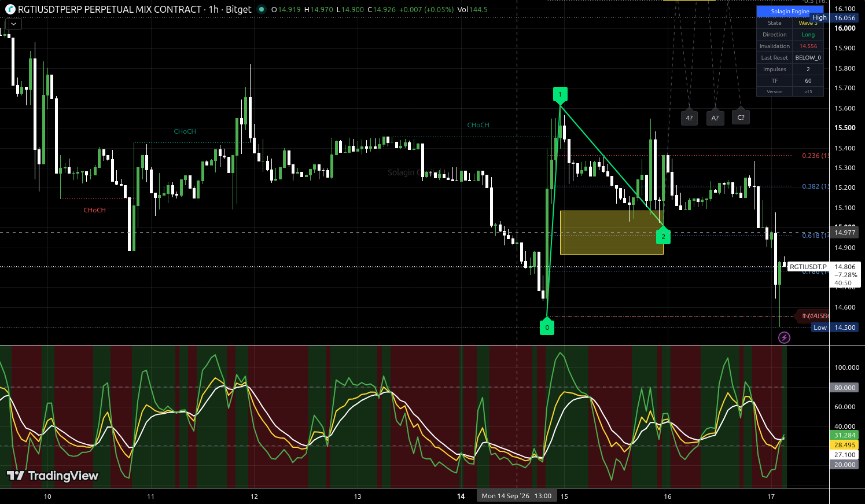Click the white 27.100 oscillator value
Viewport: 865px width, 504px height.
tap(845, 455)
